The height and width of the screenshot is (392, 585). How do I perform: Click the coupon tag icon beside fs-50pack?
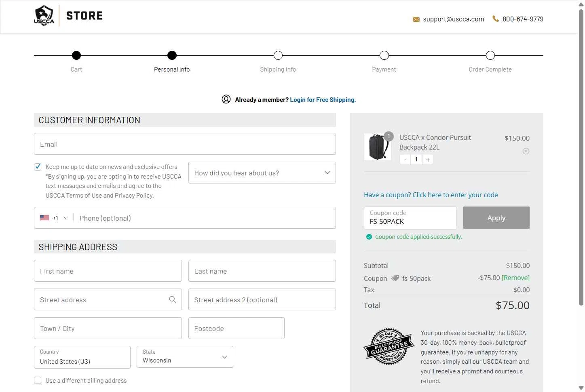tap(395, 278)
